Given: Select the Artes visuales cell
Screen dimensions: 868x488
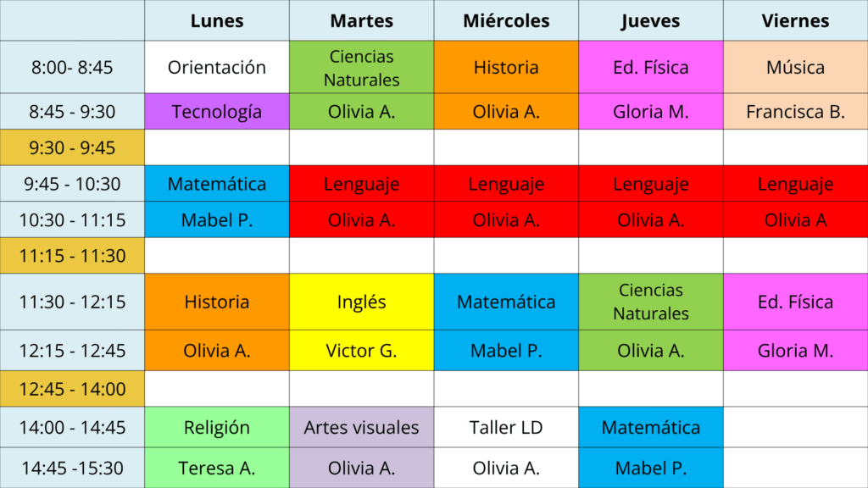Looking at the screenshot, I should pos(362,428).
